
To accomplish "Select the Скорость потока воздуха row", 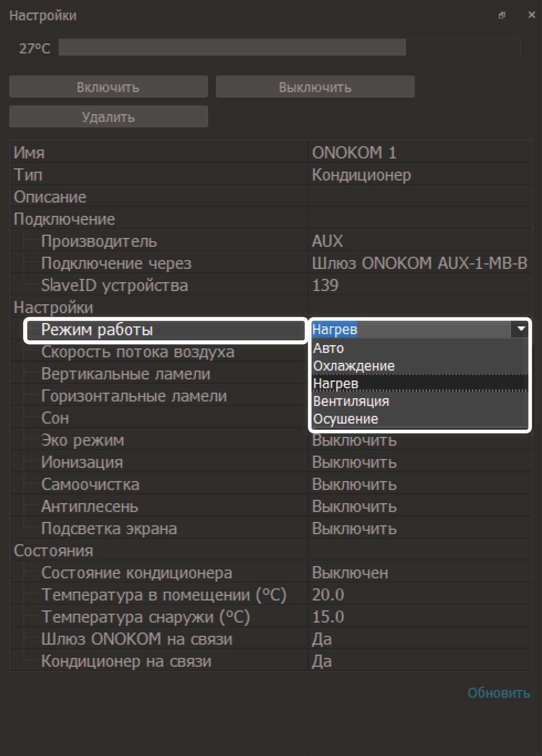I will (x=138, y=352).
